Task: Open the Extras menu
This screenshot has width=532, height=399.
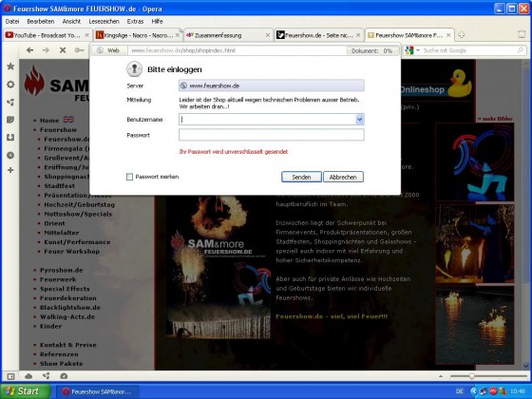Action: (135, 21)
